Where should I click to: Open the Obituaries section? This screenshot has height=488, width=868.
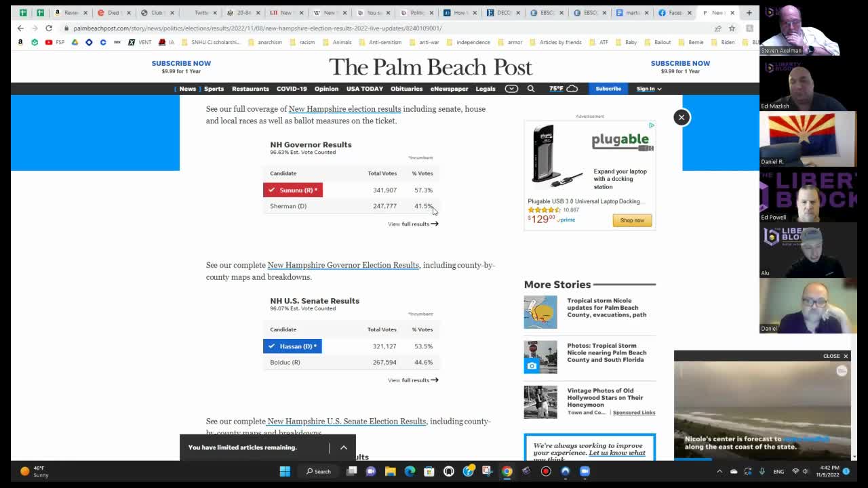[x=406, y=89]
